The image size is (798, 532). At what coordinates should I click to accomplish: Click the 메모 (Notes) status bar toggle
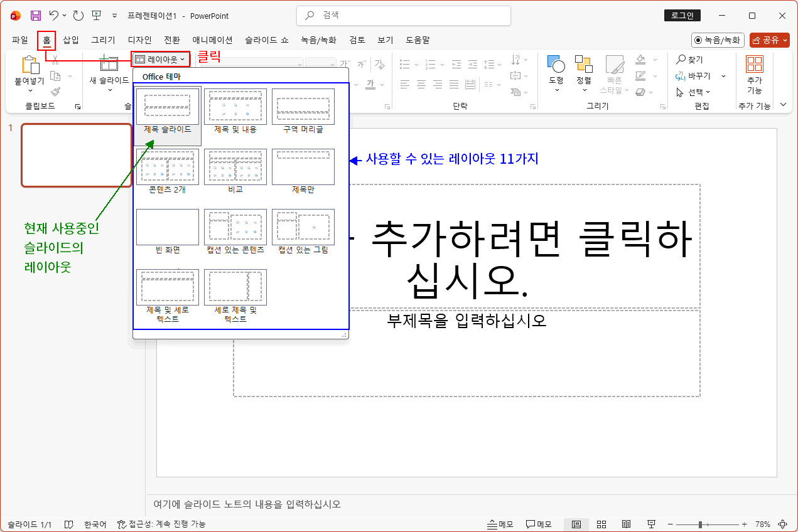[500, 524]
